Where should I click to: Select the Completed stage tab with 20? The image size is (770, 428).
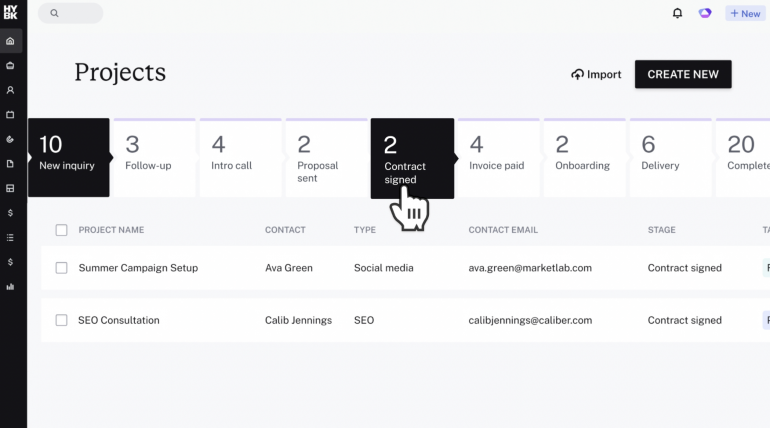[x=743, y=158]
